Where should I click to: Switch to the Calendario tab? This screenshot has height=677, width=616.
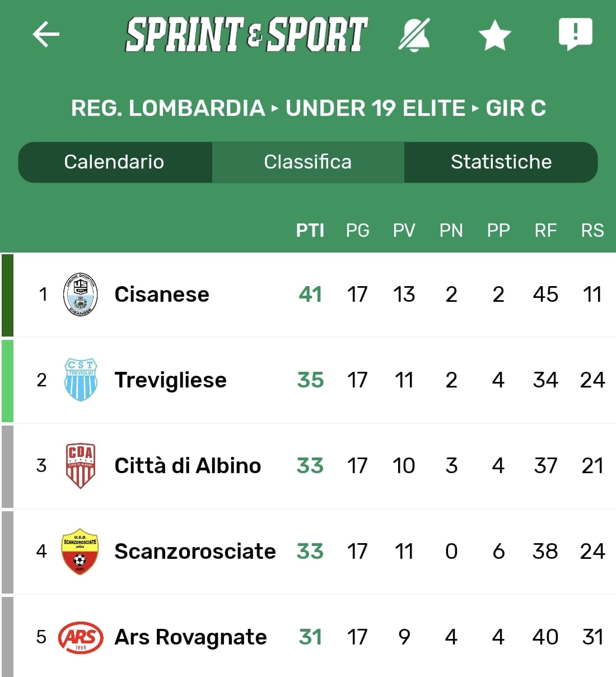coord(114,162)
